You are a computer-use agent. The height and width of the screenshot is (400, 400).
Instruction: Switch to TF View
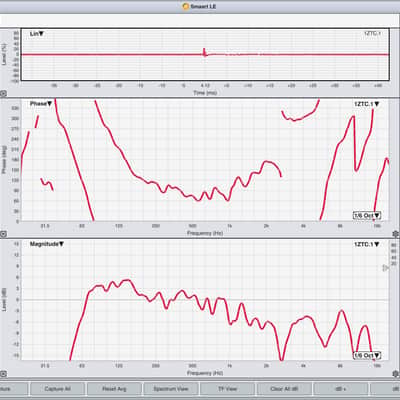pyautogui.click(x=227, y=389)
